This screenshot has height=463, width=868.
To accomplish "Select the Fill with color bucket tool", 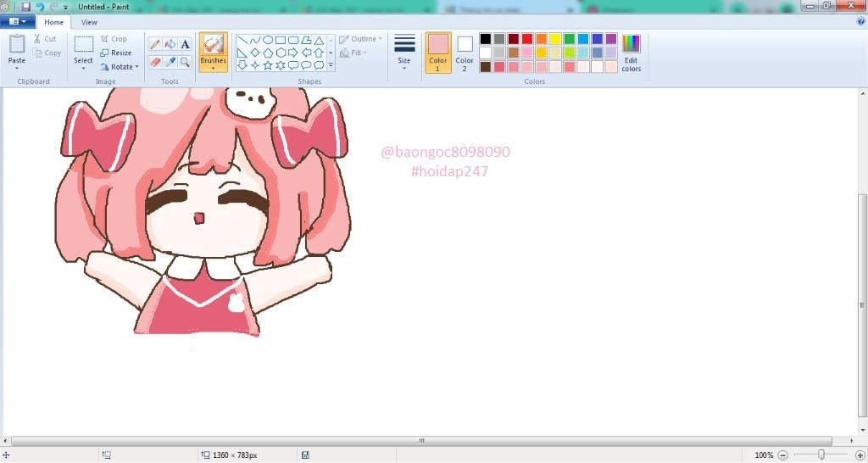I will pos(170,45).
